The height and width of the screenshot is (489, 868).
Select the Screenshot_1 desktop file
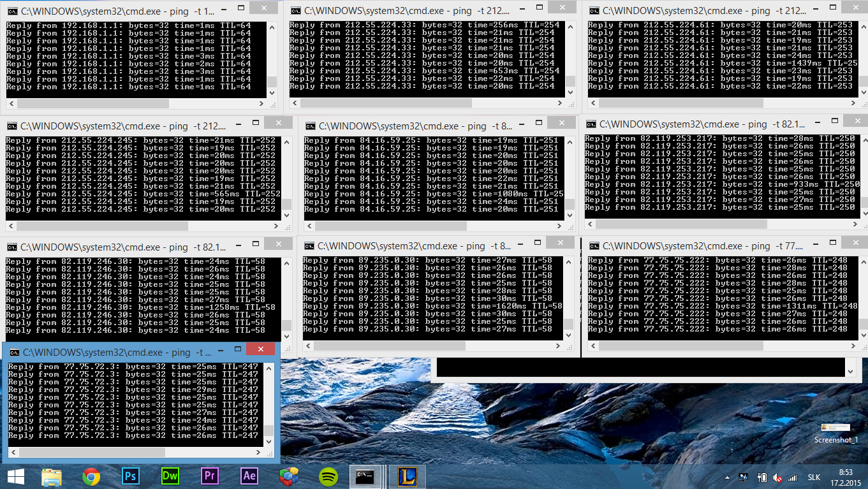[x=835, y=432]
